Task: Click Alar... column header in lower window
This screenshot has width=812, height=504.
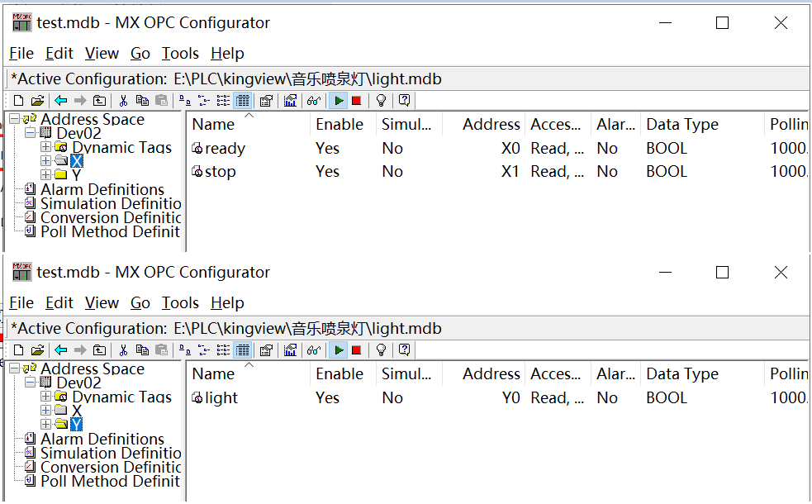Action: (615, 374)
